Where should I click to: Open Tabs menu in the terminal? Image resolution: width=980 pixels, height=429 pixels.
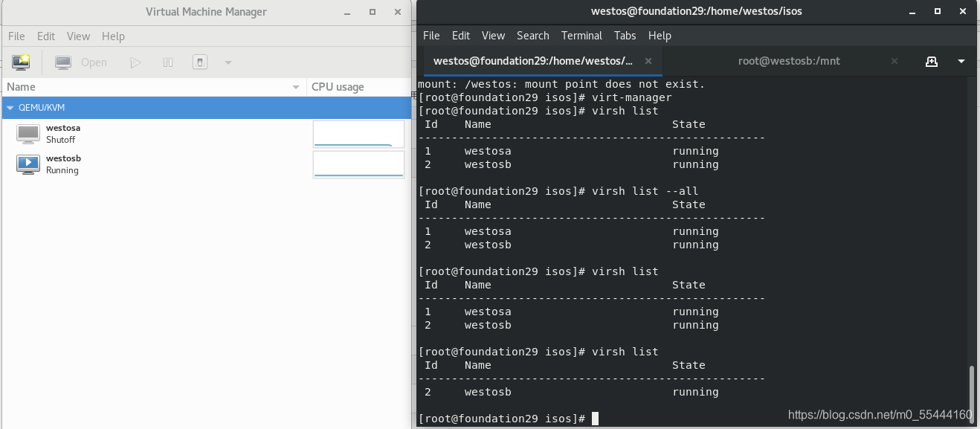[625, 35]
